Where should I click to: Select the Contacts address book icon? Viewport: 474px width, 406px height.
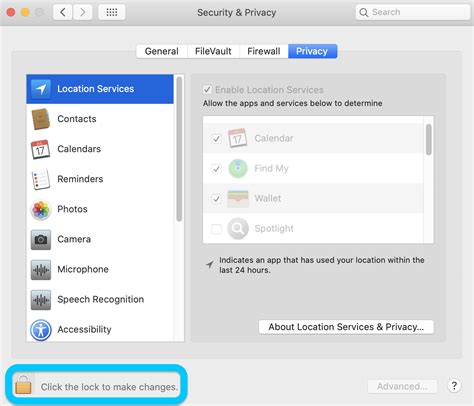pyautogui.click(x=41, y=119)
